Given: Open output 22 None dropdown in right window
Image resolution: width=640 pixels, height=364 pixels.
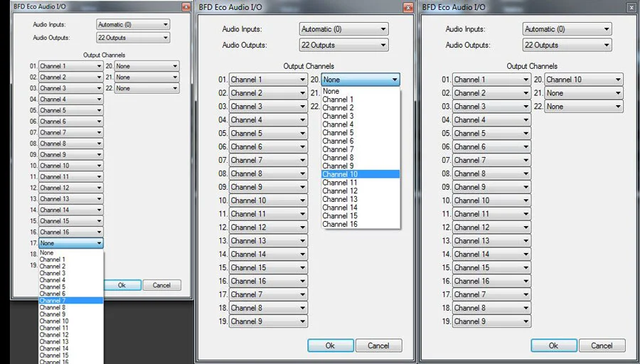Looking at the screenshot, I should click(584, 107).
